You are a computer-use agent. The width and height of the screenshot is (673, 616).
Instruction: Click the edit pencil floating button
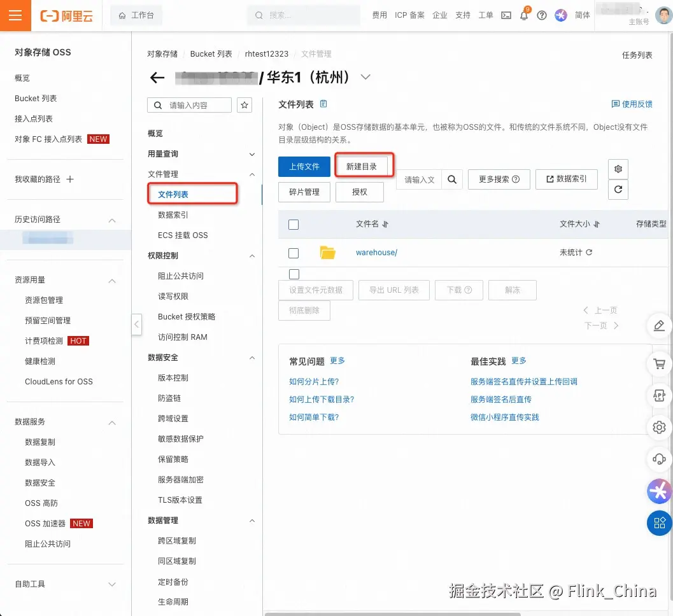point(659,326)
